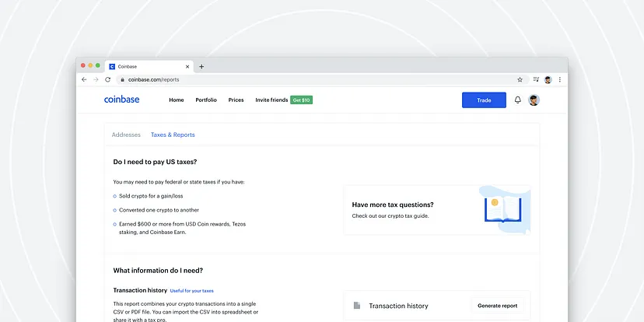Open the Chrome three-dot menu

click(559, 79)
